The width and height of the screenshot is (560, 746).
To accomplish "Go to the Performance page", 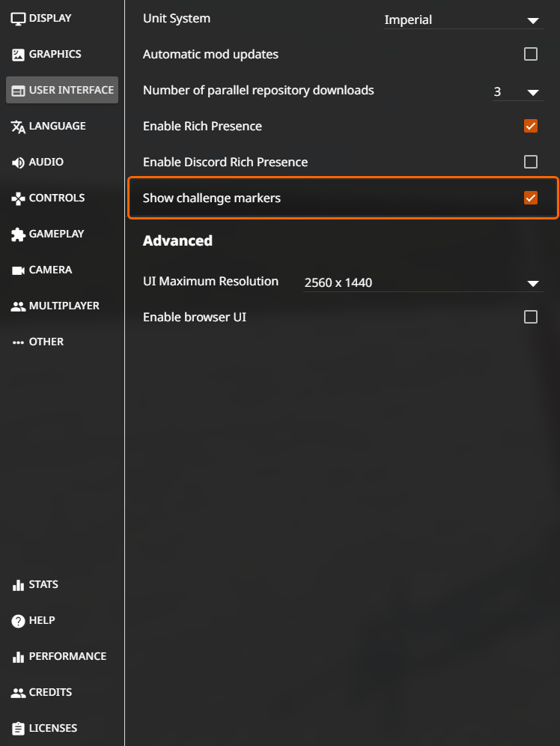I will click(x=59, y=657).
